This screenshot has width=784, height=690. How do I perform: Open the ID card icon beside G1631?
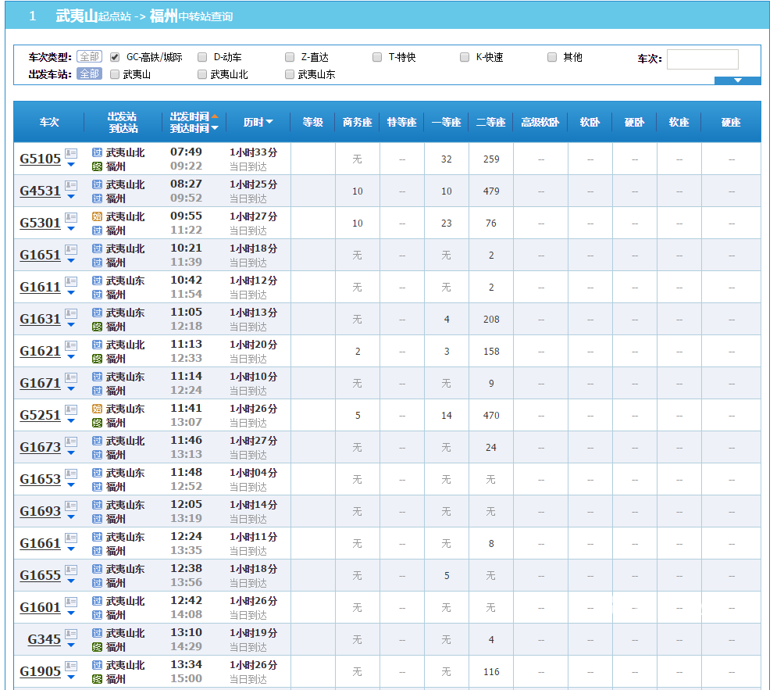(71, 313)
